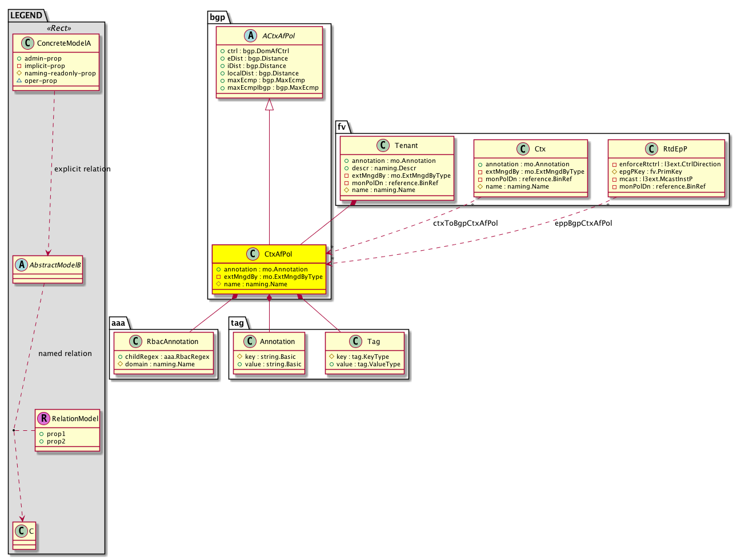741x560 pixels.
Task: Click the explicit relation label text
Action: [x=82, y=169]
